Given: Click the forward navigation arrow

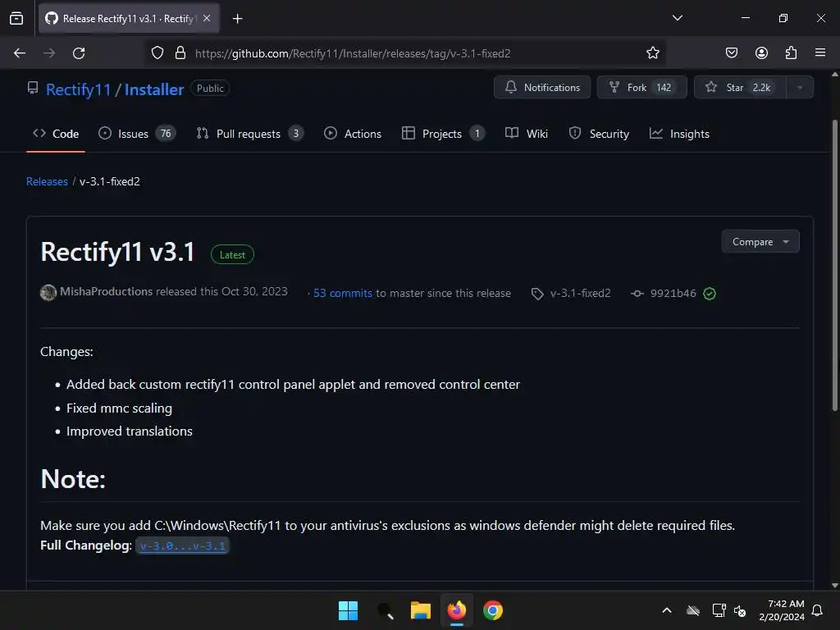Looking at the screenshot, I should coord(49,53).
